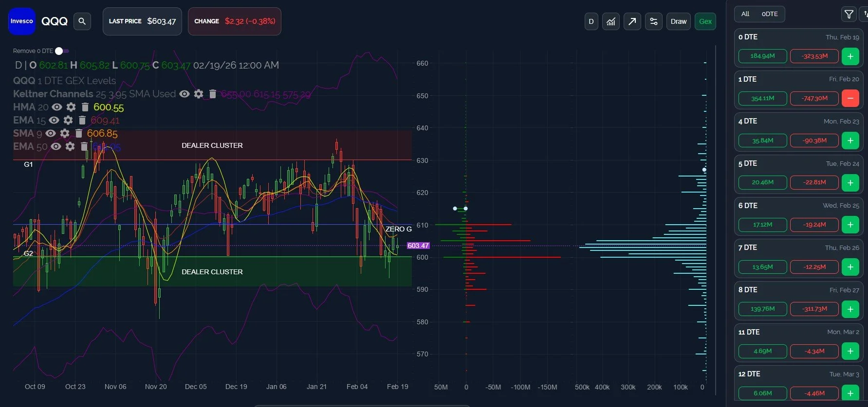The width and height of the screenshot is (868, 407).
Task: Delete the SMA 9 indicator
Action: (x=79, y=133)
